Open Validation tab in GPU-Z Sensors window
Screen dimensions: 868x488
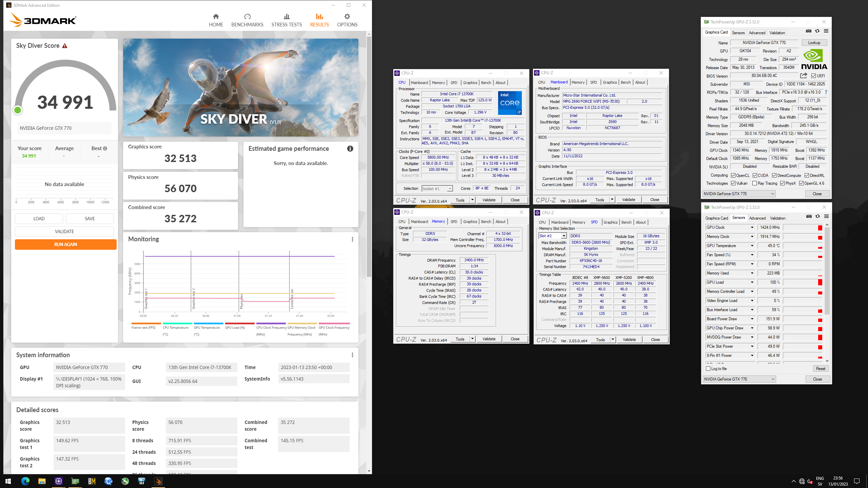pos(777,218)
